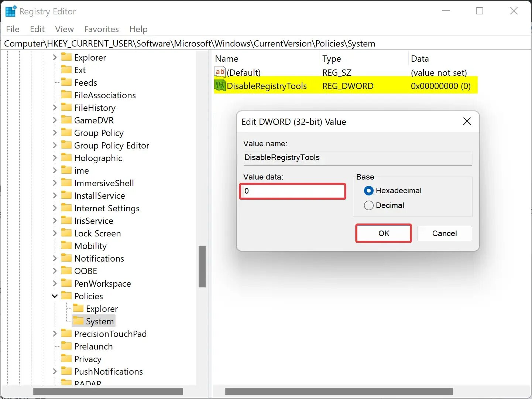Select the Lock Screen tree item

pyautogui.click(x=97, y=233)
